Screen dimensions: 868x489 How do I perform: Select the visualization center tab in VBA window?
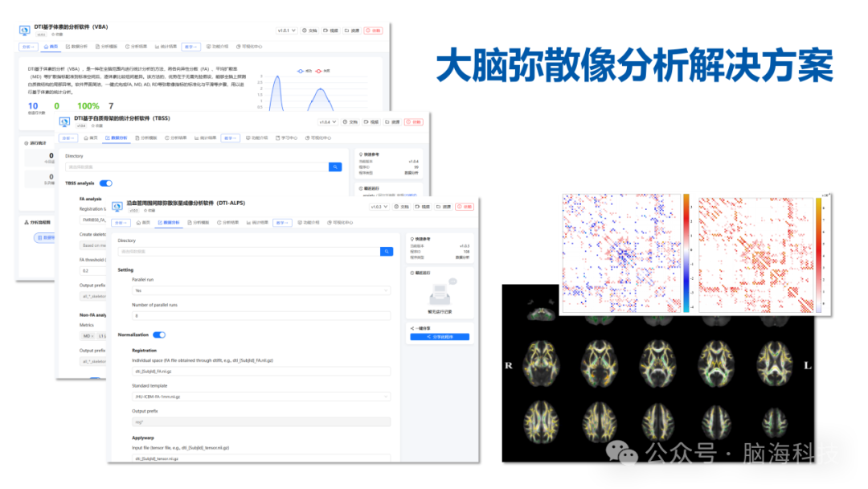coord(249,47)
